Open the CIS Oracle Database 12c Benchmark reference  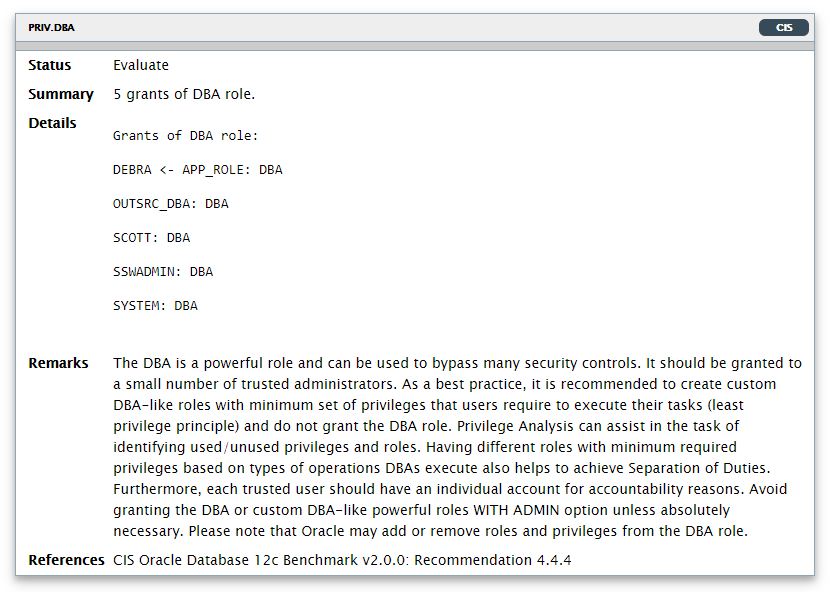[x=342, y=560]
